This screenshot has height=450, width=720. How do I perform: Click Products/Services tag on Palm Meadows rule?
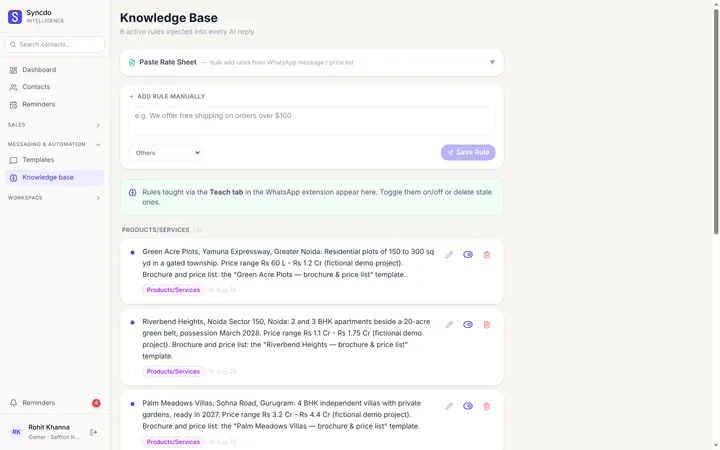(173, 442)
